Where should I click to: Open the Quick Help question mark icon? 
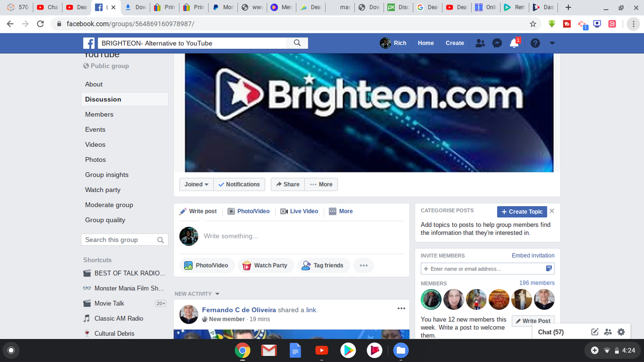535,43
